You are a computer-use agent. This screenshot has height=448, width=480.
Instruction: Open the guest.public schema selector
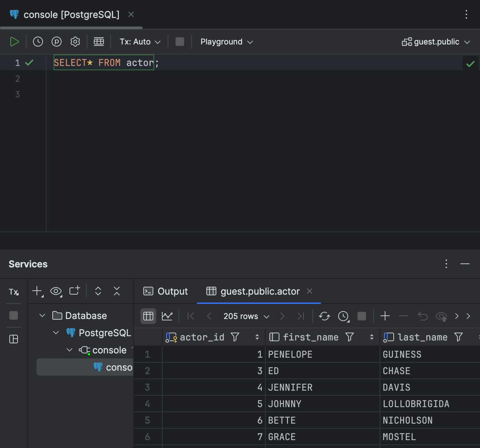coord(436,42)
